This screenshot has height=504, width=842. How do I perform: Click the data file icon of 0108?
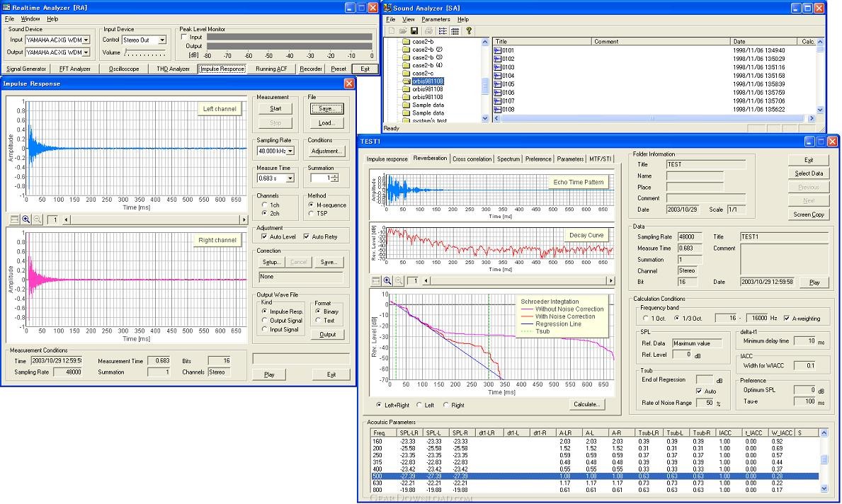point(497,110)
